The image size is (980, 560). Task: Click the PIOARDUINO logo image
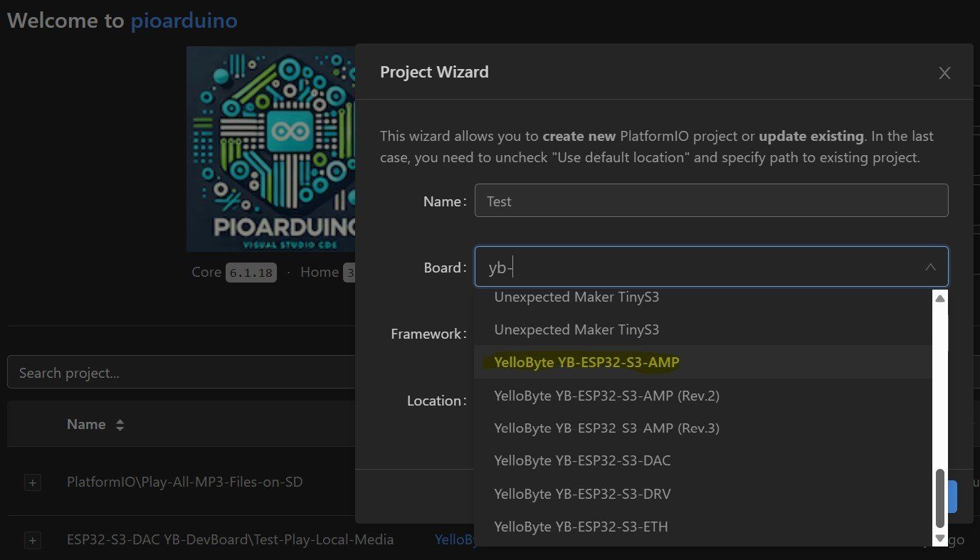click(x=271, y=149)
